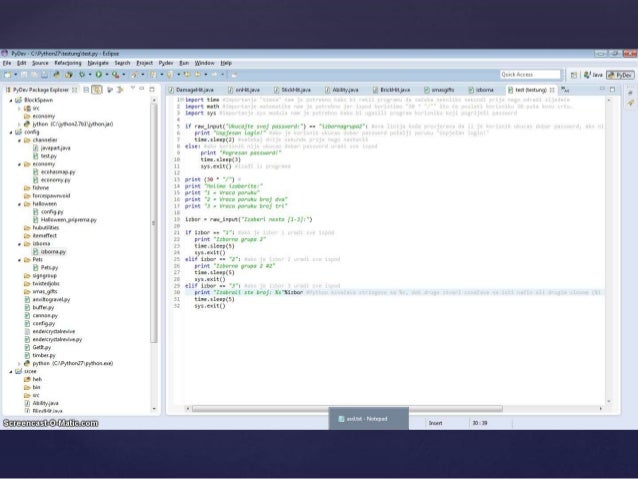Toggle Link with Editor in Package Explorer
638x479 pixels.
click(97, 90)
